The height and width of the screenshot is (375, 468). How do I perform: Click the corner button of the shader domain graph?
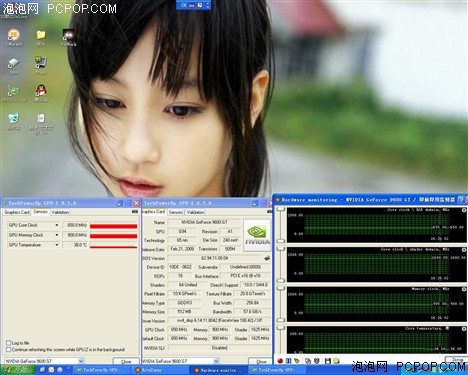[464, 250]
